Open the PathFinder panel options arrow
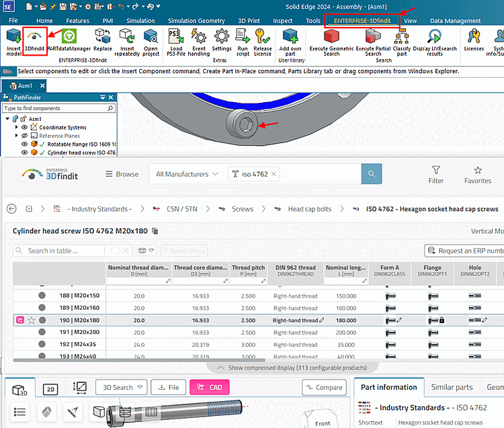 pyautogui.click(x=103, y=97)
